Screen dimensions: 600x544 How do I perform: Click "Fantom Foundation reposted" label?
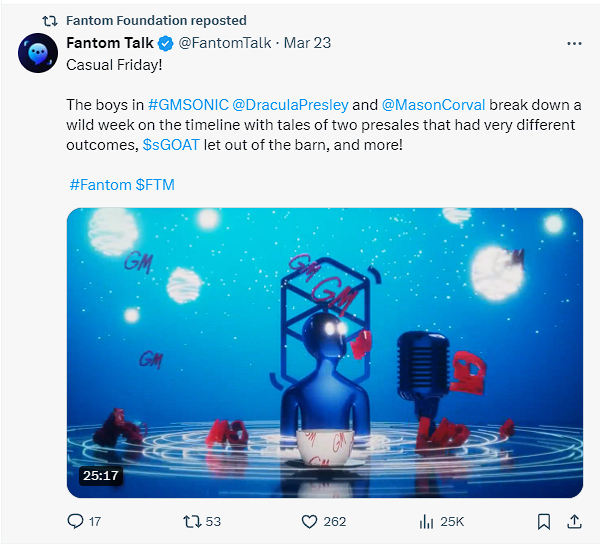[155, 20]
